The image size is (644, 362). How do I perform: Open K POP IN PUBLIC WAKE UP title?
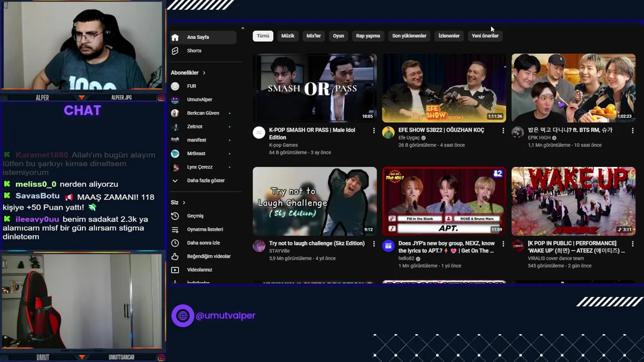[577, 247]
